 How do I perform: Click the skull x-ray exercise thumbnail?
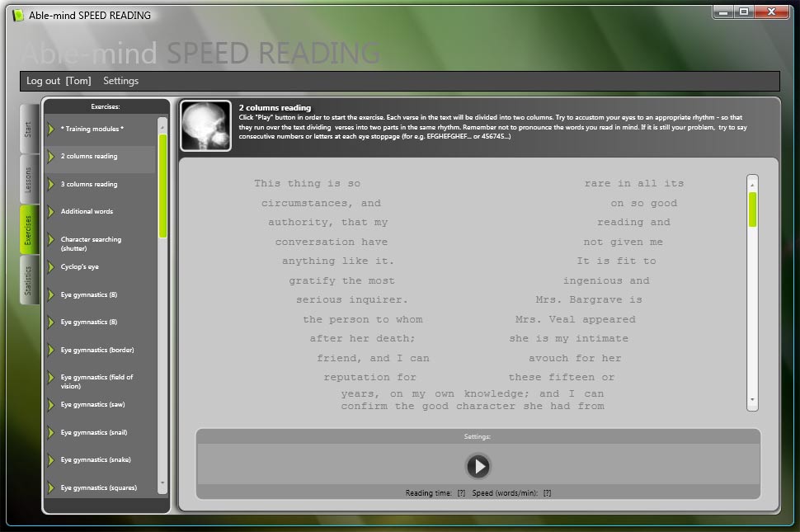coord(205,126)
